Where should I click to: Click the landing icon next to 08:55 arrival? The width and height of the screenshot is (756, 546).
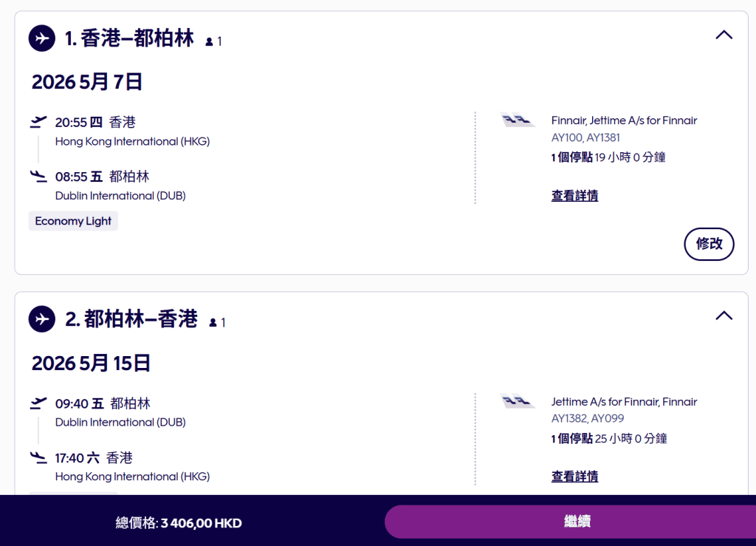[38, 177]
